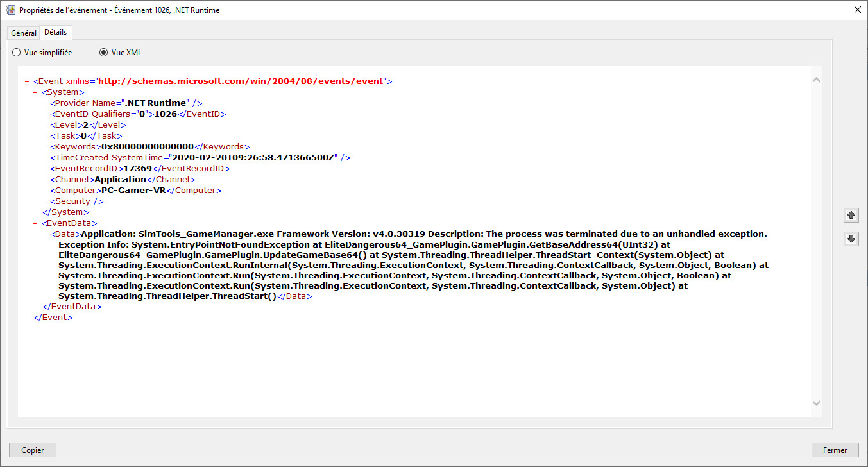This screenshot has width=868, height=467.
Task: Collapse the System XML node
Action: tap(36, 92)
